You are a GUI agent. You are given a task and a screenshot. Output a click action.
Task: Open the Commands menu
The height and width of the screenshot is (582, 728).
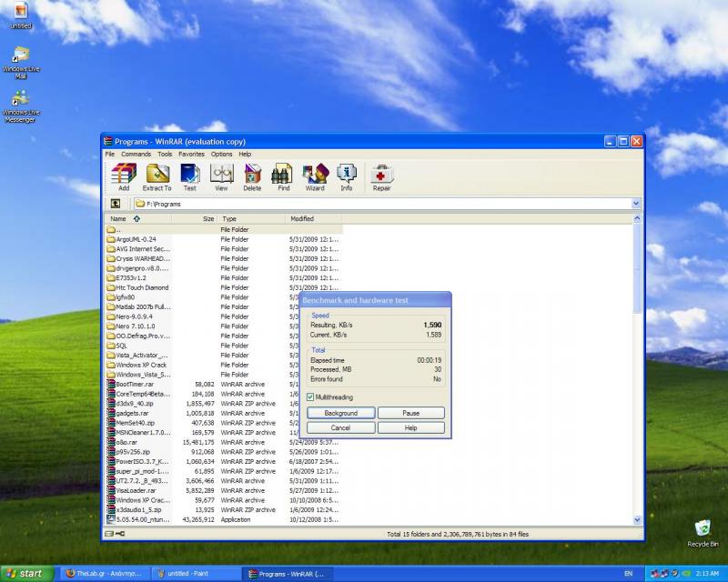(136, 154)
